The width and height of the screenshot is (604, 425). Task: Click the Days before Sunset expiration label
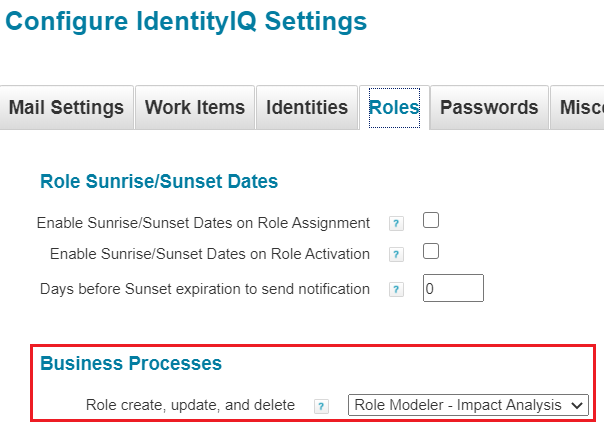click(x=205, y=290)
